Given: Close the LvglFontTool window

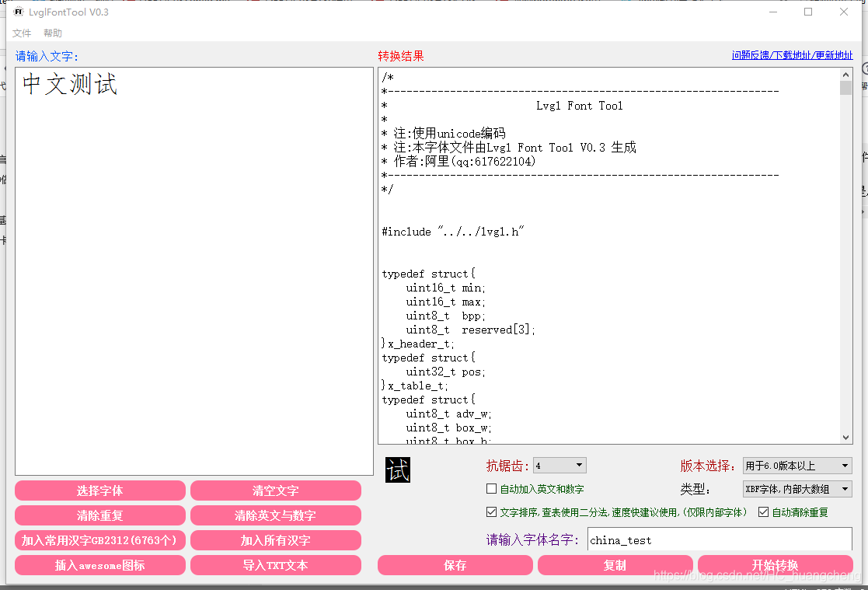Looking at the screenshot, I should [844, 12].
